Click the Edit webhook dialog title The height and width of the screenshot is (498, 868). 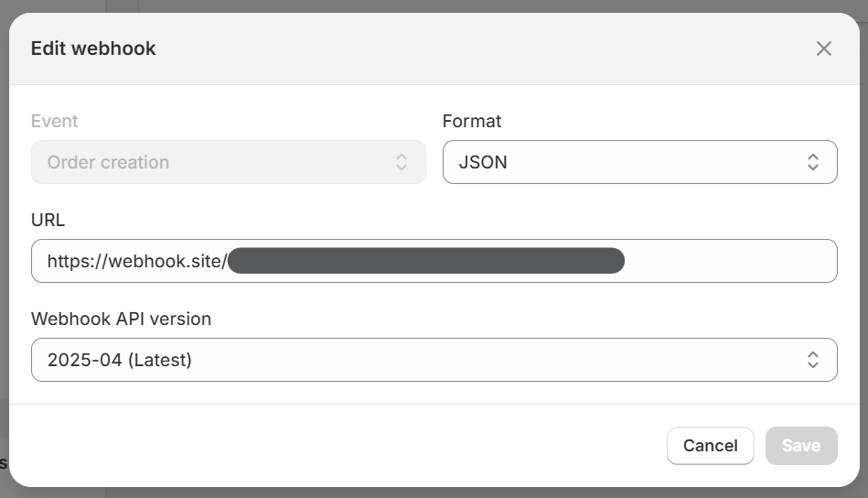point(93,49)
